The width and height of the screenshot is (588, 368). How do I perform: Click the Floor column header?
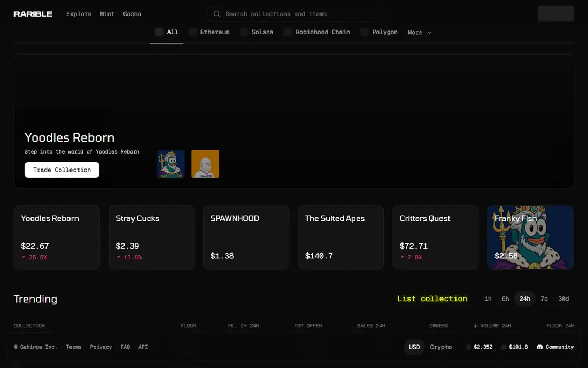(188, 326)
